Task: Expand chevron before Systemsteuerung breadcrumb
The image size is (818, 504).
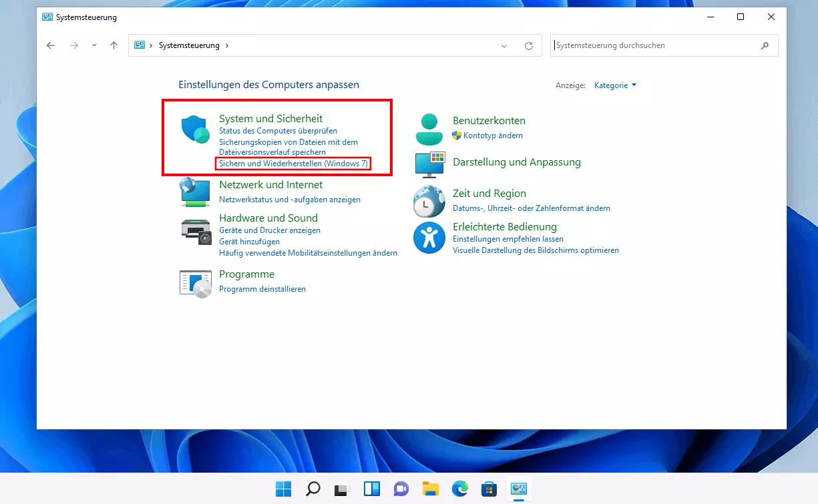Action: pos(152,45)
